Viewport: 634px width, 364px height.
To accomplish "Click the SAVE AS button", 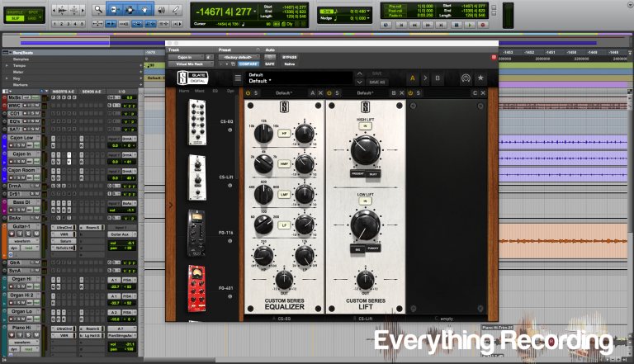I will tap(376, 82).
